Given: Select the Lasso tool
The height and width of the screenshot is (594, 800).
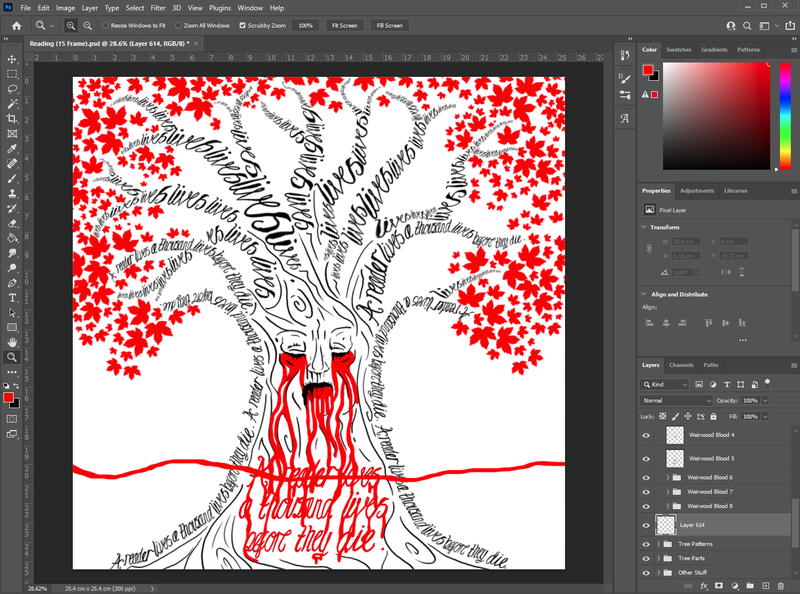Looking at the screenshot, I should pos(13,88).
